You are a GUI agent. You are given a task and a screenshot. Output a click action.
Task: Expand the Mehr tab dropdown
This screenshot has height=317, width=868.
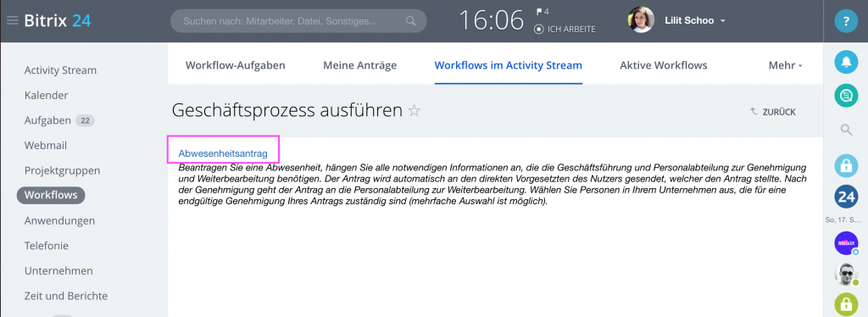(x=785, y=65)
